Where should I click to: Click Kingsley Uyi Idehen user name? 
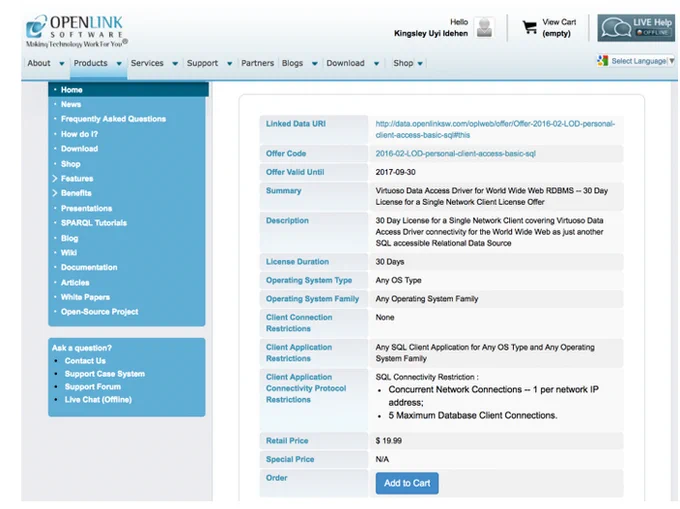(431, 33)
